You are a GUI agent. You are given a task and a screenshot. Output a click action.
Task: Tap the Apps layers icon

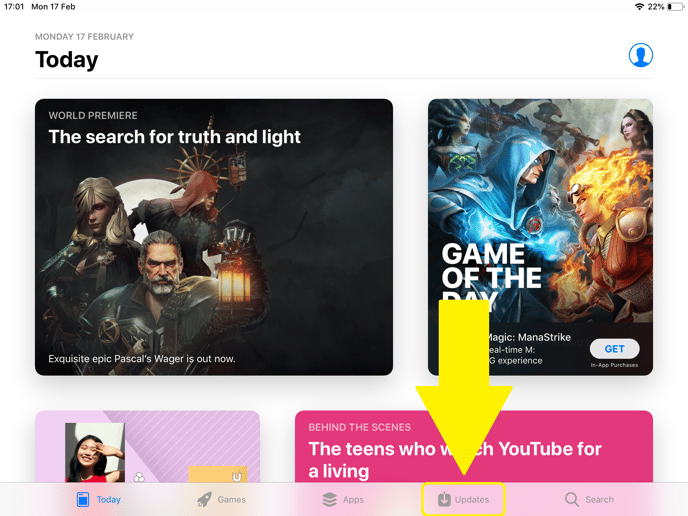click(330, 499)
